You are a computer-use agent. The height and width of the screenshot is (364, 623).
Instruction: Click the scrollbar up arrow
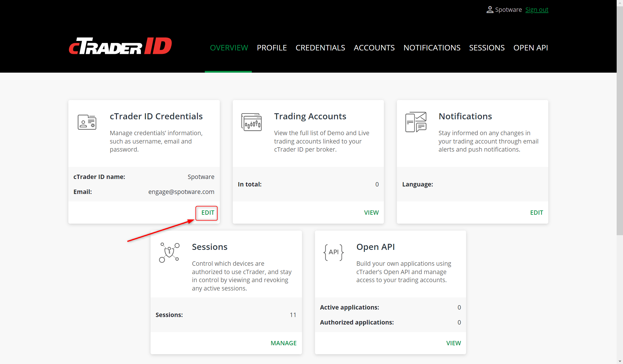(x=620, y=3)
